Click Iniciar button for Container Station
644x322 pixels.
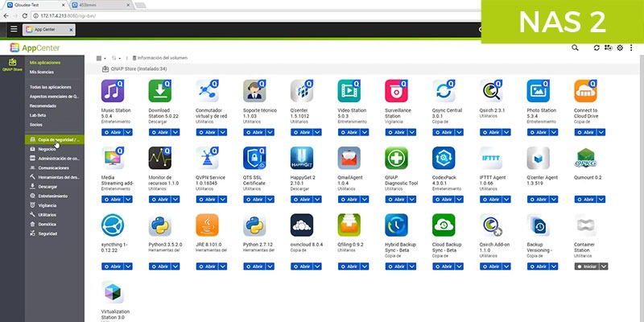click(x=587, y=266)
